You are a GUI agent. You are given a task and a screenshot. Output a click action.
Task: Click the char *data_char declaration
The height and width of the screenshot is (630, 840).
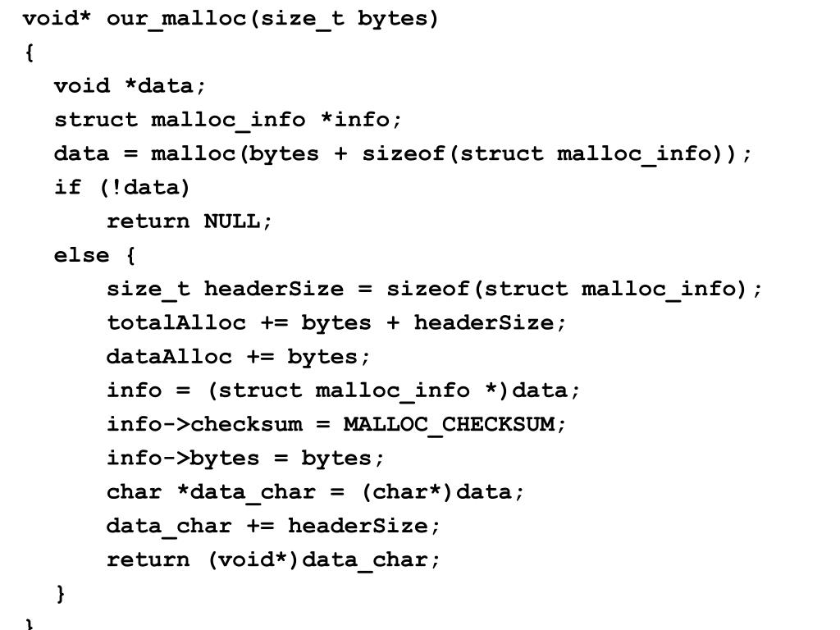[211, 492]
